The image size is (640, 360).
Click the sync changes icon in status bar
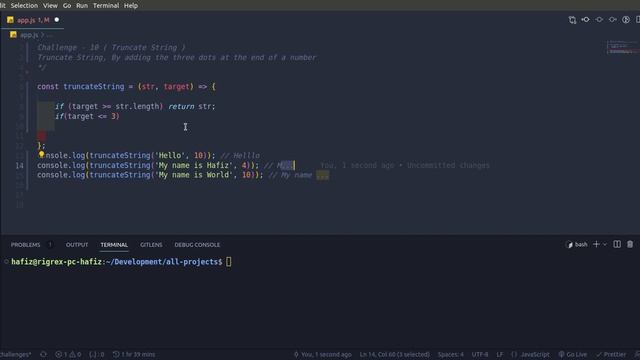(43, 354)
